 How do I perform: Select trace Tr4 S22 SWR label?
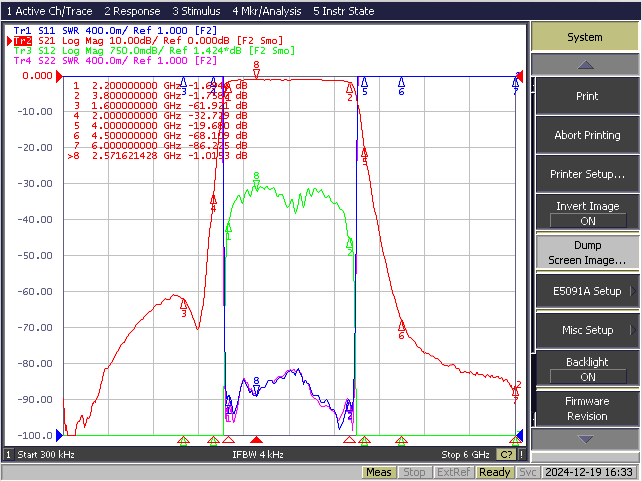(x=115, y=61)
